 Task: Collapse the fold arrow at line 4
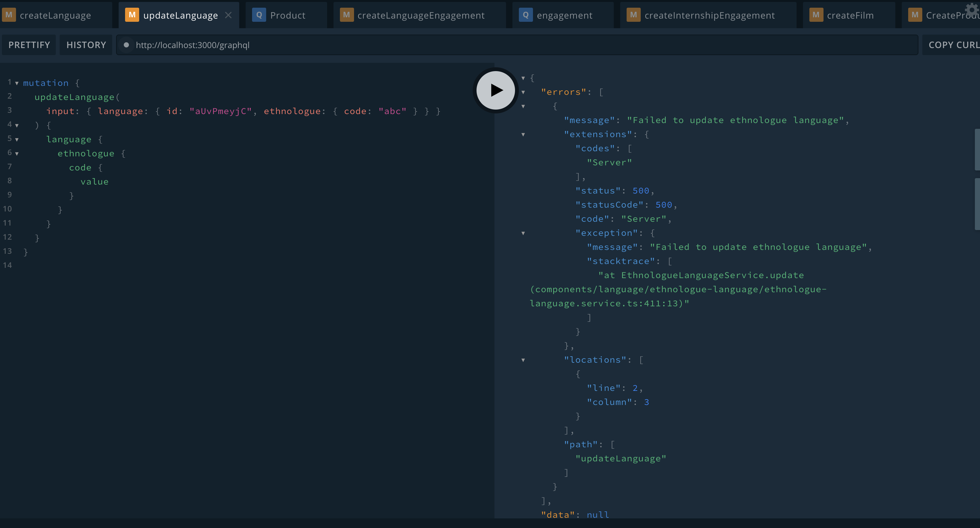[x=17, y=126]
